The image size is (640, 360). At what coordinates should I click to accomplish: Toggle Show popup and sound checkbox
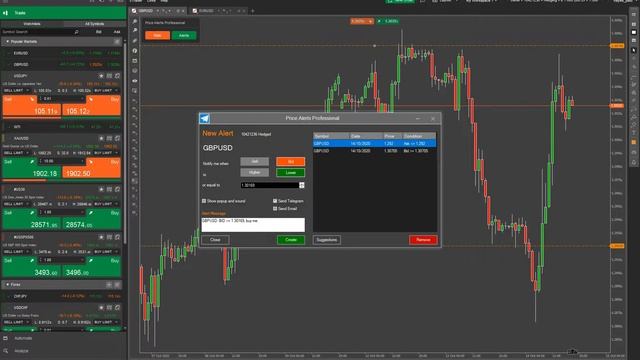(204, 201)
